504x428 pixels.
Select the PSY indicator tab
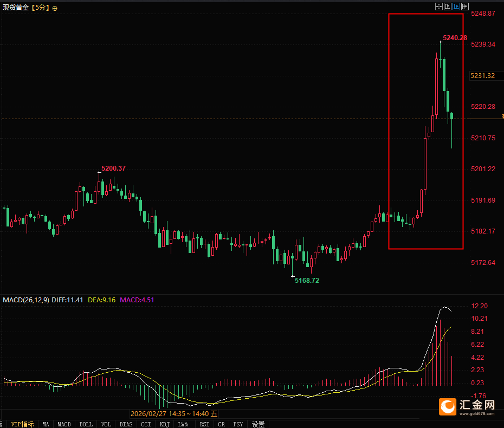coord(238,424)
